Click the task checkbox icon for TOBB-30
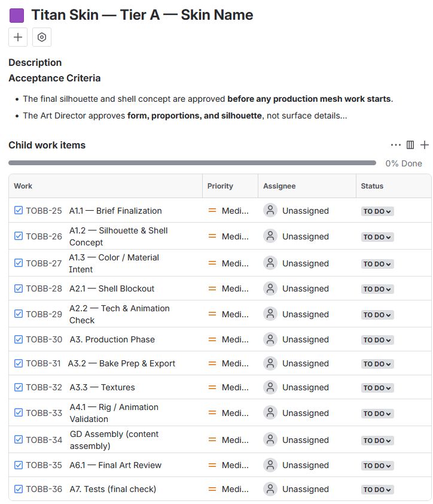Screen dimensions: 433x504 coord(19,339)
